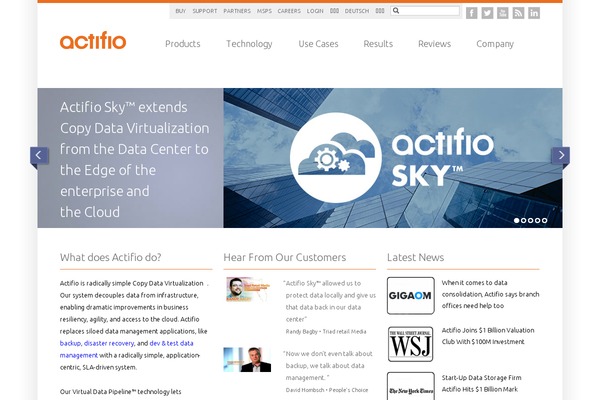Image resolution: width=600 pixels, height=400 pixels.
Task: Click the Randy Bagby quote text
Action: (x=330, y=301)
